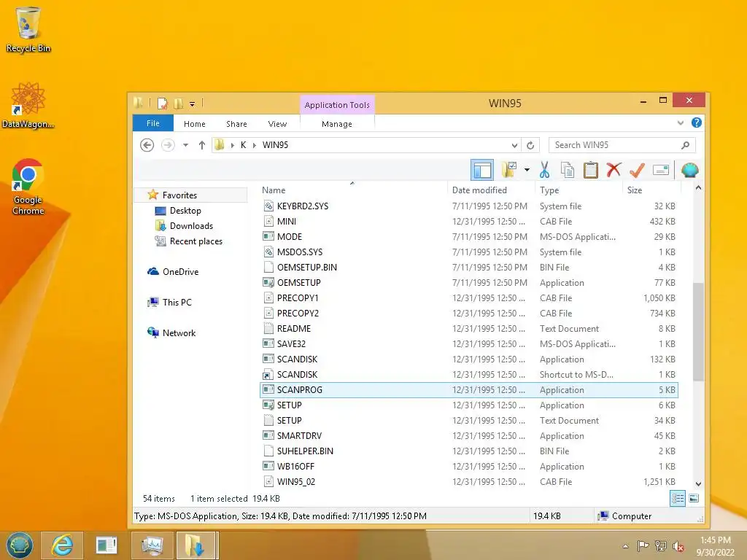Click the K breadcrumb in address bar
747x560 pixels.
243,145
